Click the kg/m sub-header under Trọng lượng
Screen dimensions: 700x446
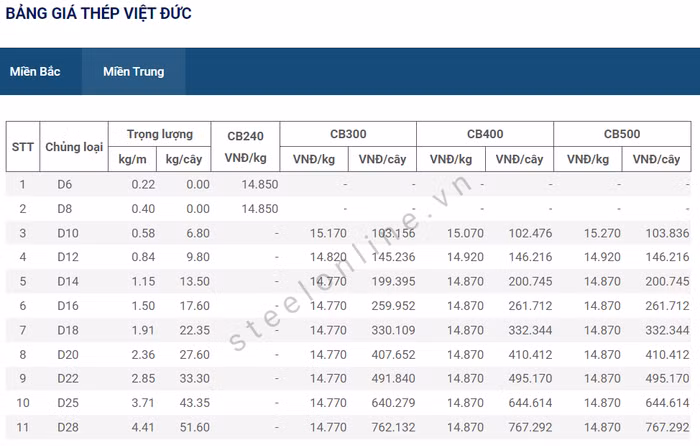(x=133, y=159)
